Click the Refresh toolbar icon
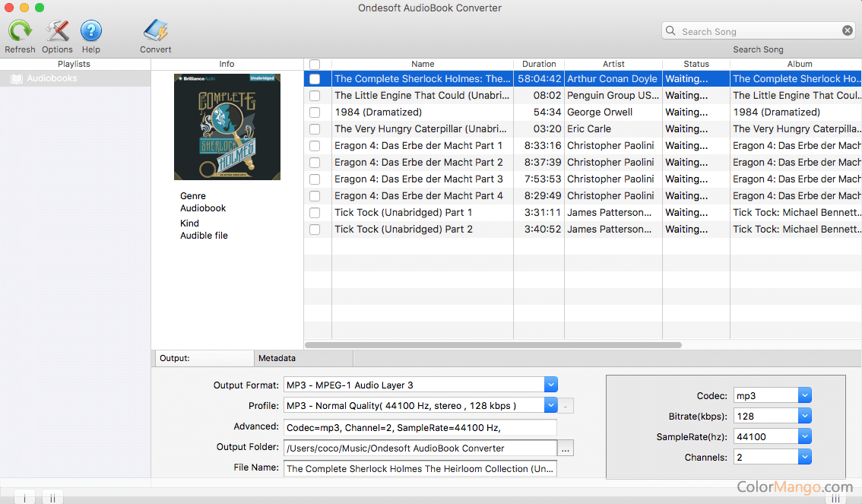Screen dimensions: 862x504 pyautogui.click(x=20, y=31)
